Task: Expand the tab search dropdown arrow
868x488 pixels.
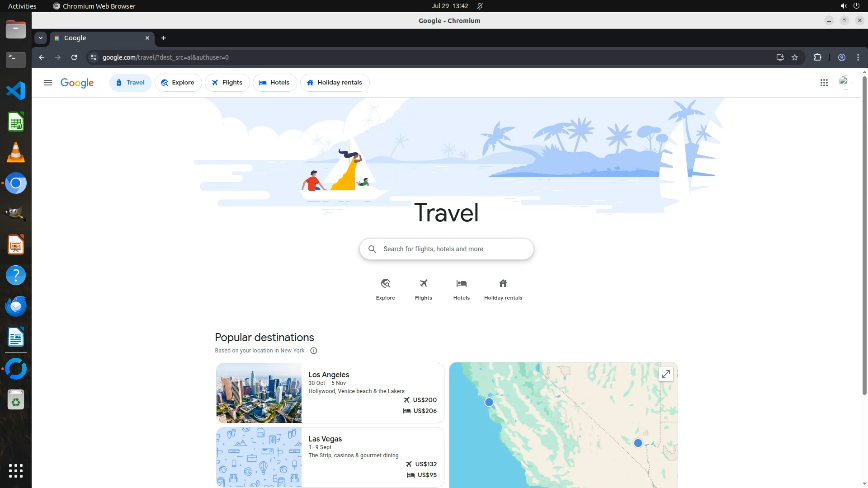Action: tap(41, 38)
